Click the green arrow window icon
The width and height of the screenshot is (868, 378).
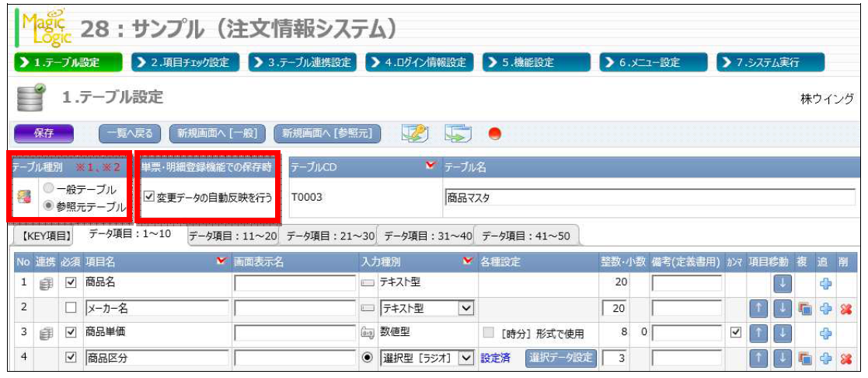[x=457, y=133]
